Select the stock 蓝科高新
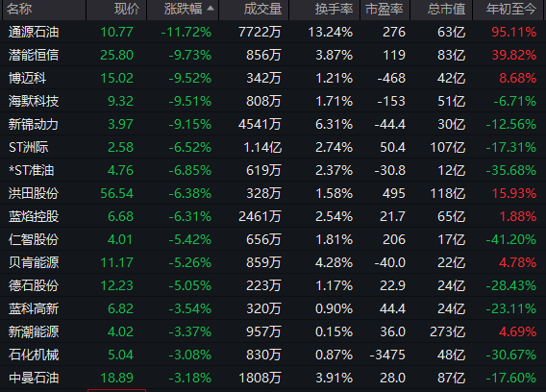This screenshot has width=546, height=392. point(34,308)
